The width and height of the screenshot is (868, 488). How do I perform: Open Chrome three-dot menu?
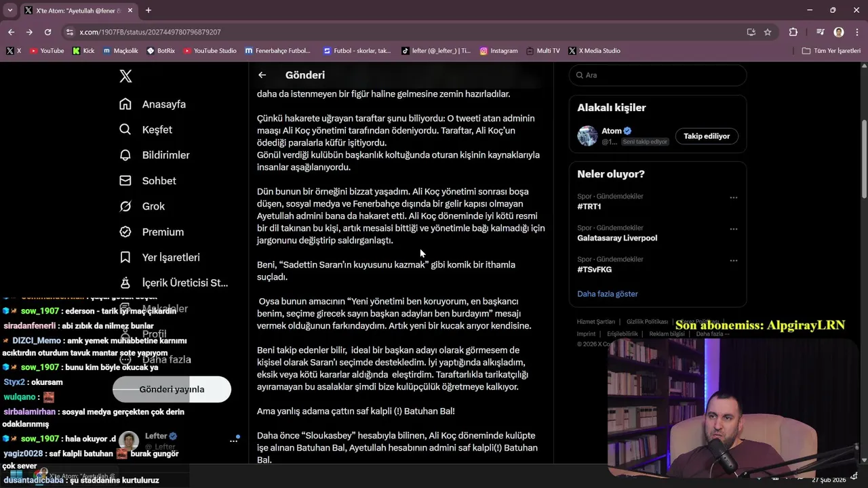(856, 32)
